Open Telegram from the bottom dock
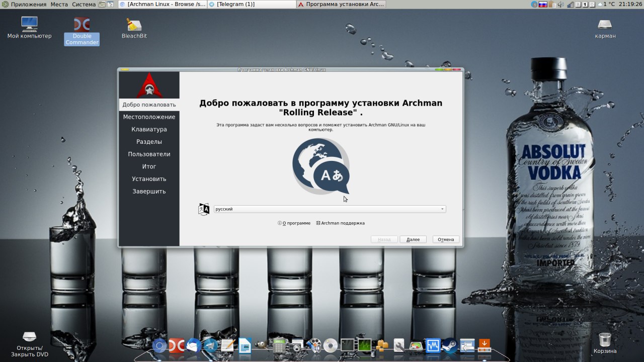The width and height of the screenshot is (644, 362). [211, 345]
